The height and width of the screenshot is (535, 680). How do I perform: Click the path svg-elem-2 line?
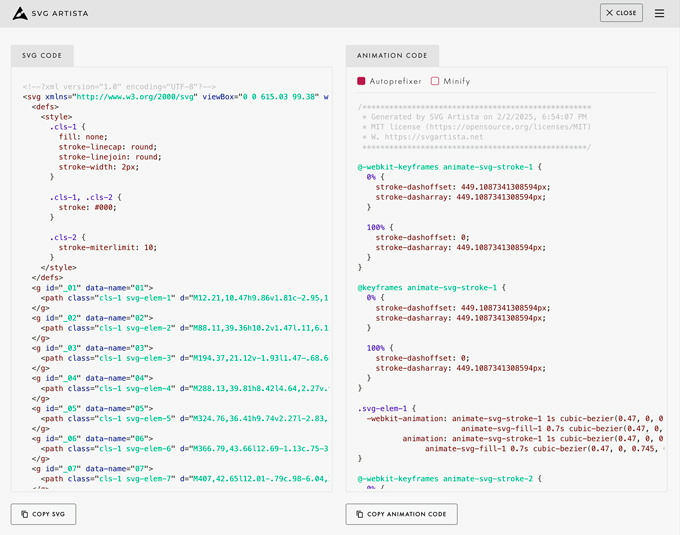pyautogui.click(x=185, y=328)
